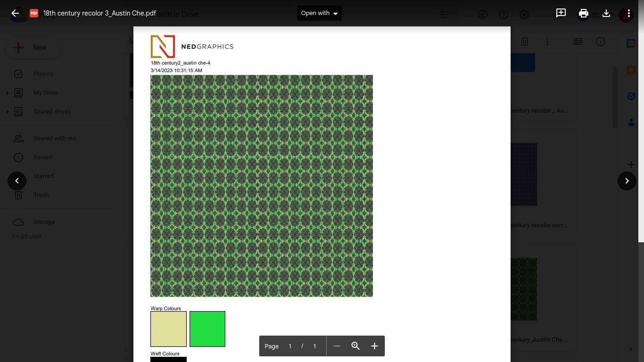The image size is (644, 362).
Task: Click the NedGraphics logo
Action: pos(192,46)
